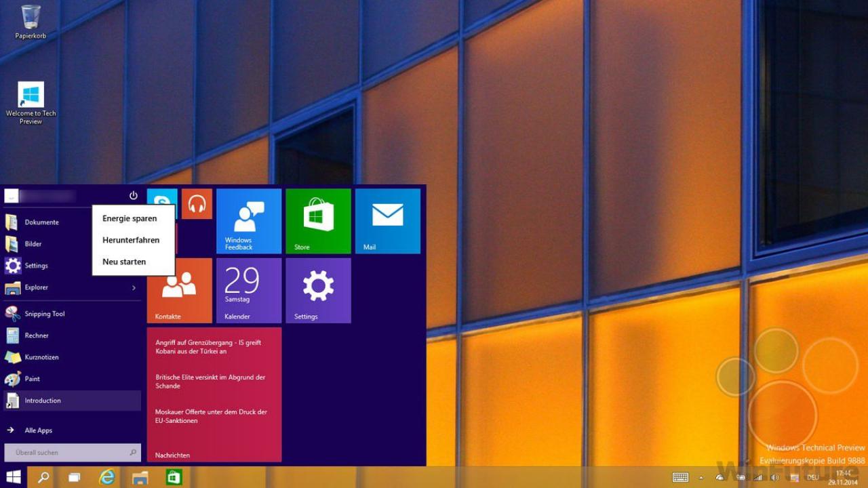
Task: Open Kurznotizen from Start menu
Action: coord(72,357)
